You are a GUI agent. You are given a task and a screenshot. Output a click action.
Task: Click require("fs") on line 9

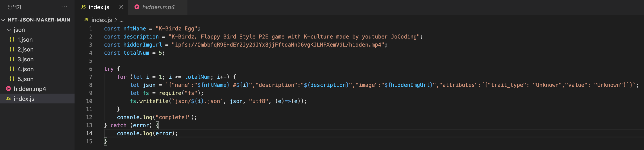(x=179, y=93)
